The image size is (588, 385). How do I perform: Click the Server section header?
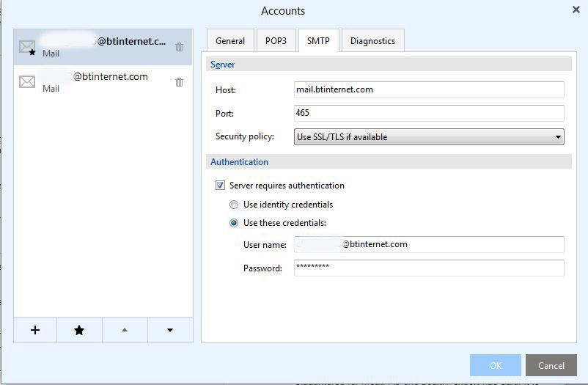(x=389, y=65)
